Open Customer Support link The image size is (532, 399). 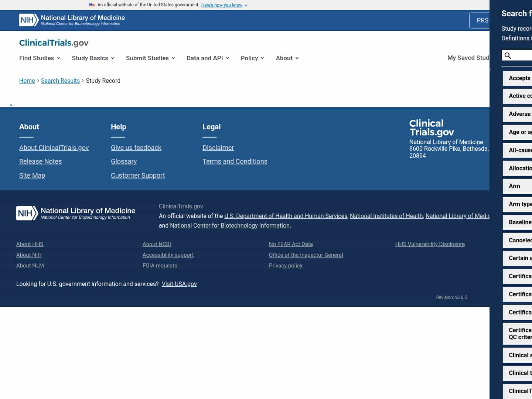point(138,175)
